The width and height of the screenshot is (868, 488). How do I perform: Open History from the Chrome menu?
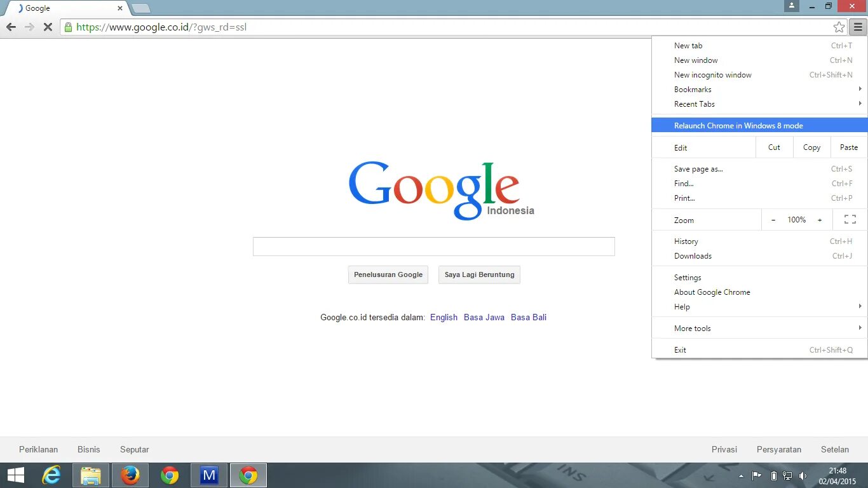pos(760,241)
